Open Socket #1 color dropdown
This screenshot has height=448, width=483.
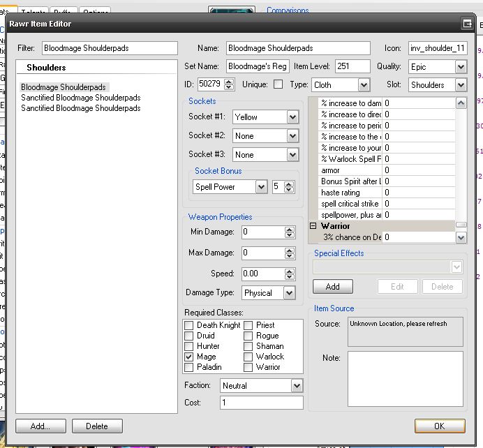pyautogui.click(x=293, y=118)
